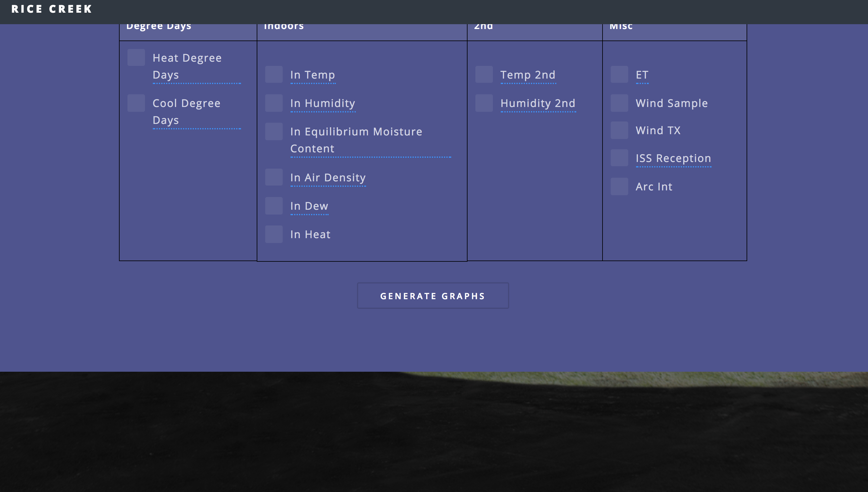Viewport: 868px width, 492px height.
Task: Check the Wind TX checkbox
Action: 619,130
